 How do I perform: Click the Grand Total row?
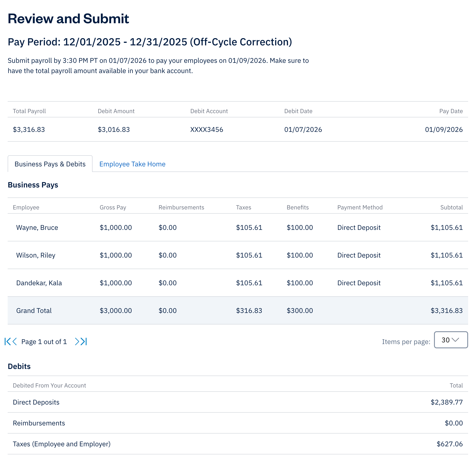[34, 311]
